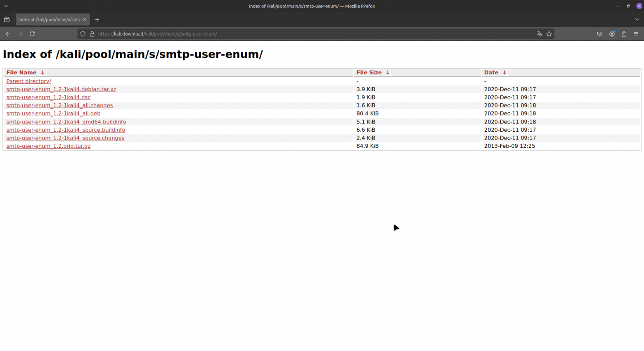Viewport: 644px width, 351px height.
Task: Open the Parent directory link
Action: [x=29, y=81]
